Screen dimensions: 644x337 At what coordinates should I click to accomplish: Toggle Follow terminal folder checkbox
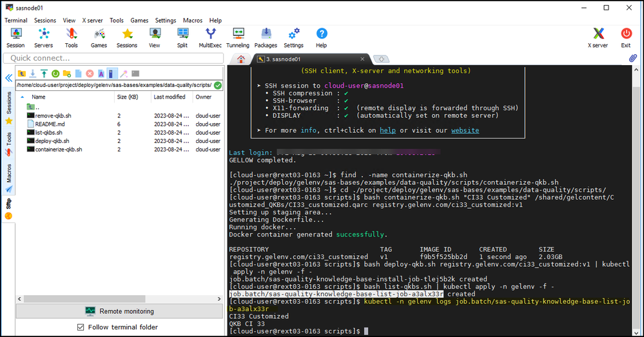[x=81, y=327]
